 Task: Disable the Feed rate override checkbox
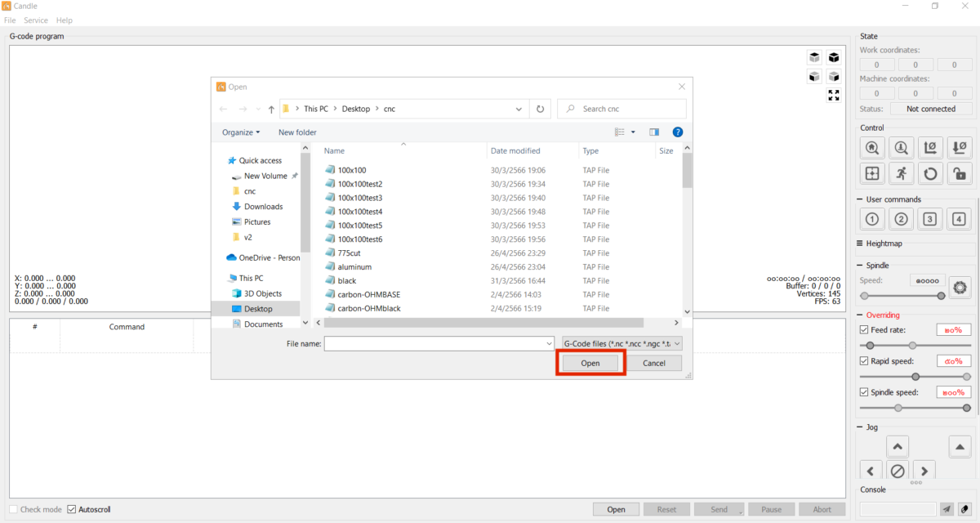click(x=865, y=330)
